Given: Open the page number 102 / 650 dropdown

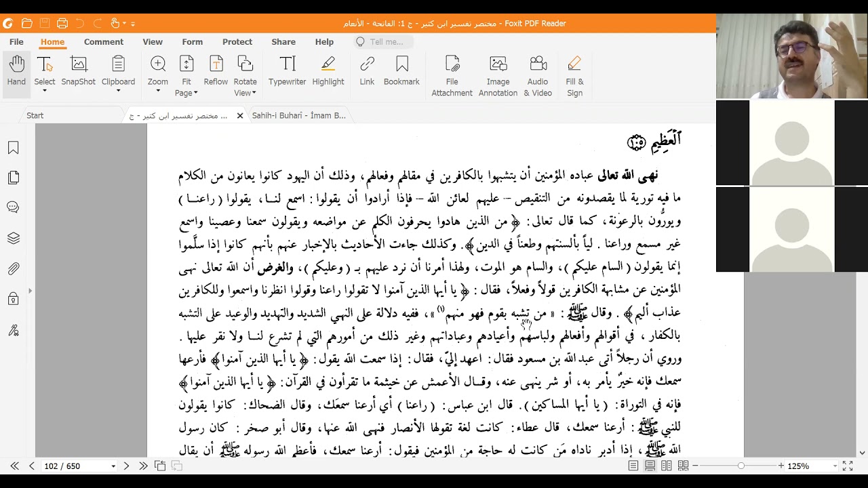Looking at the screenshot, I should tap(113, 466).
